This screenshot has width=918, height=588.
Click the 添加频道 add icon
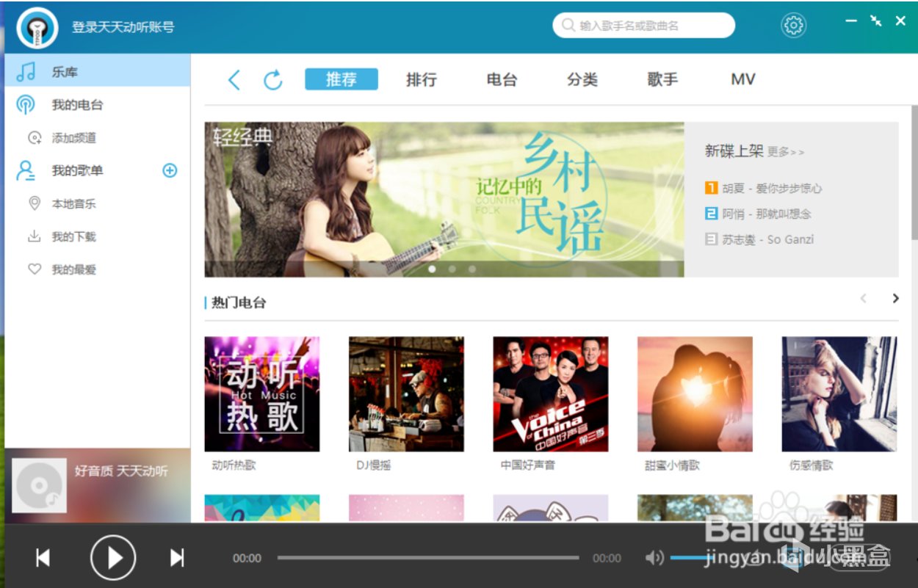[35, 138]
